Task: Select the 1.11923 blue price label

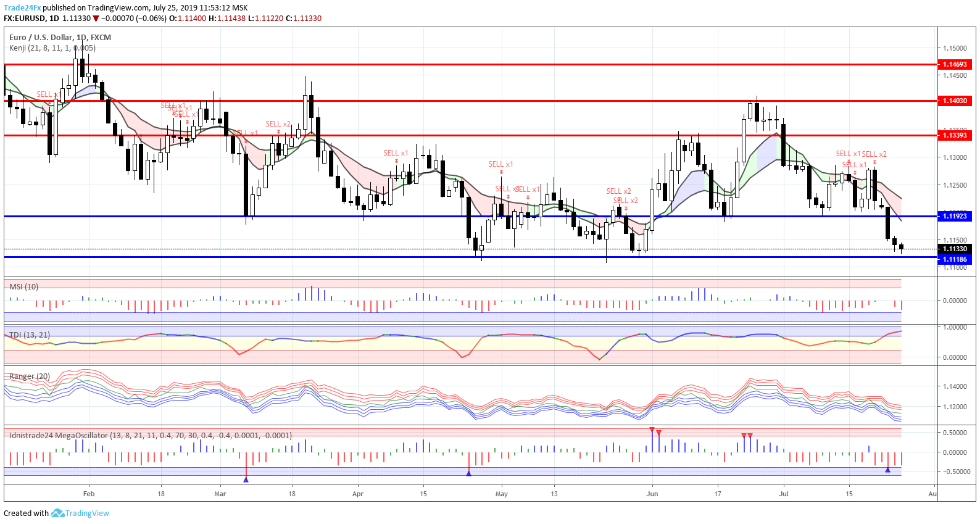Action: 955,216
